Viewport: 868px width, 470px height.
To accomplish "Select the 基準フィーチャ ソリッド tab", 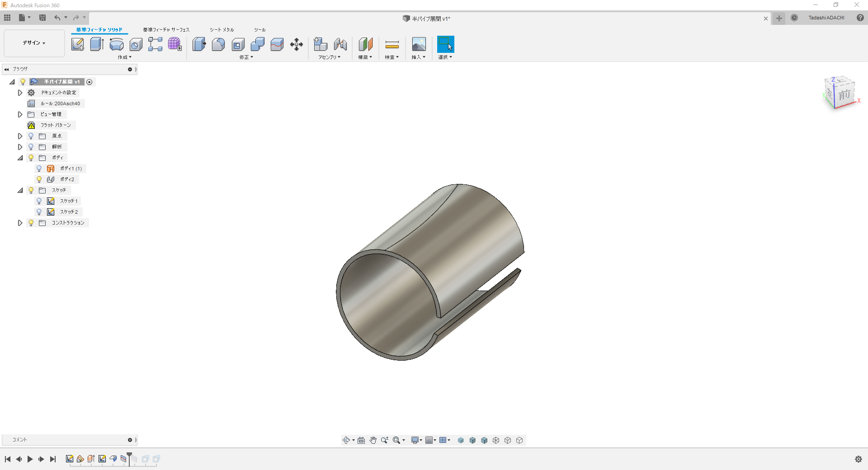I will coord(99,30).
